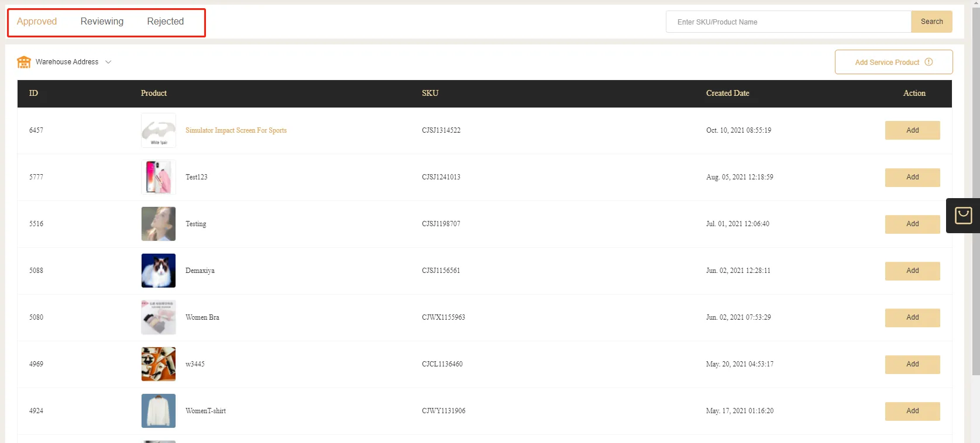Switch to the Rejected tab
This screenshot has height=443, width=980.
pos(165,22)
